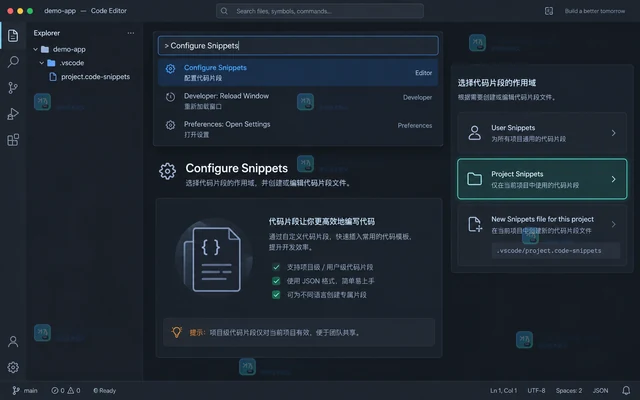Click the code braces document illustration
This screenshot has width=640, height=400.
(213, 258)
